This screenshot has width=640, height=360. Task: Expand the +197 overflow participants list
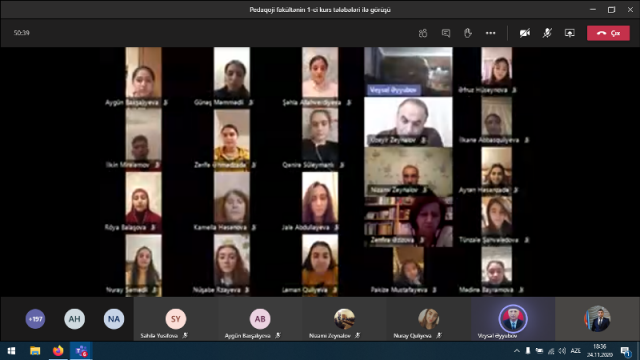point(35,319)
